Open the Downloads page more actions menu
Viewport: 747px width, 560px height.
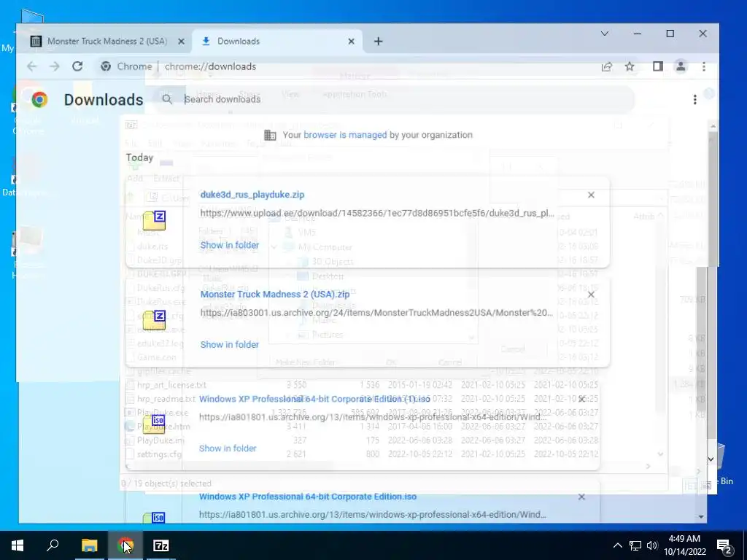coord(694,99)
